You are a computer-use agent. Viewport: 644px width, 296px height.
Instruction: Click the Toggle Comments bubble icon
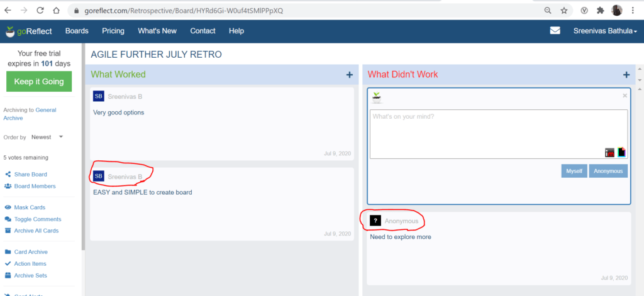coord(8,219)
